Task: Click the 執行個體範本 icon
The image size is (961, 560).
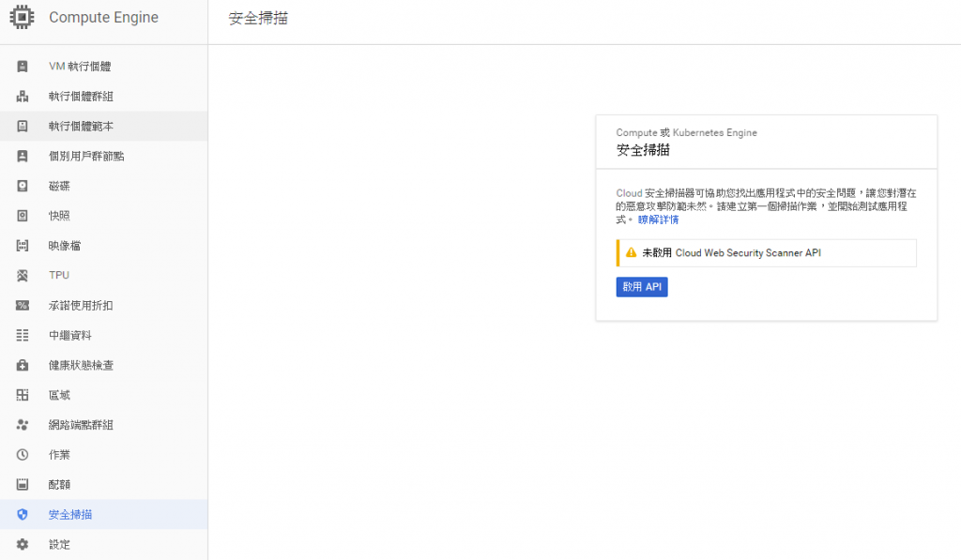Action: click(23, 127)
